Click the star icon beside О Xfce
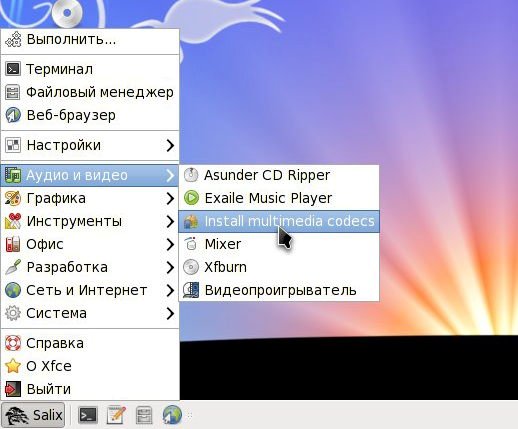 (13, 366)
